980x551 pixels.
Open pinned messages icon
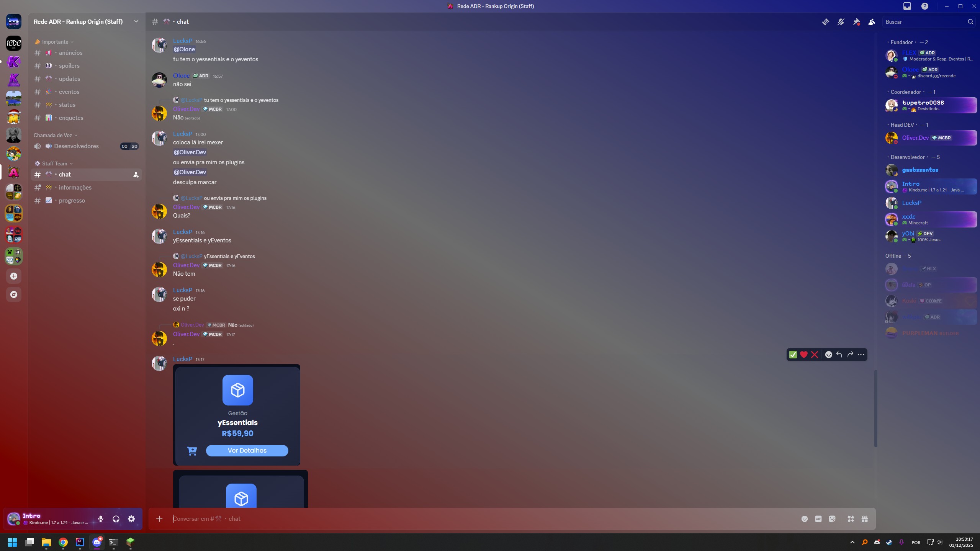(x=856, y=22)
